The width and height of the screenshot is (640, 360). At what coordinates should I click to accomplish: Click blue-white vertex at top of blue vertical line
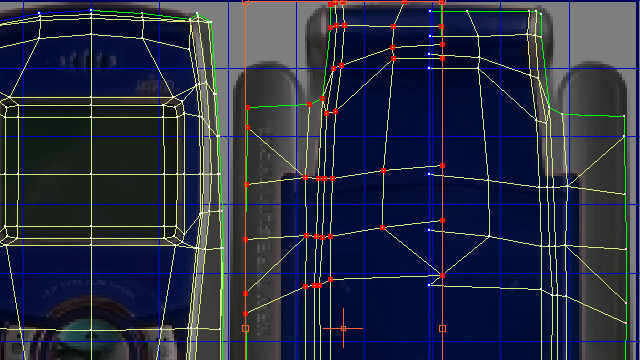430,11
